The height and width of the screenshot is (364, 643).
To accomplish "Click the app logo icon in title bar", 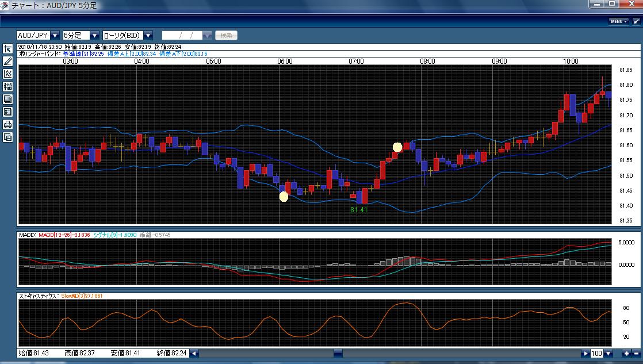I will pyautogui.click(x=5, y=5).
